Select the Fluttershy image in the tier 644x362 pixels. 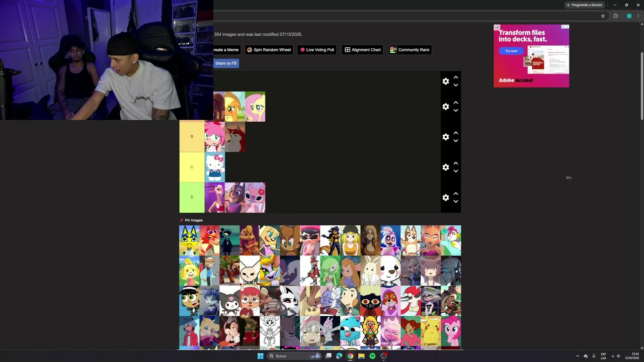(x=255, y=107)
